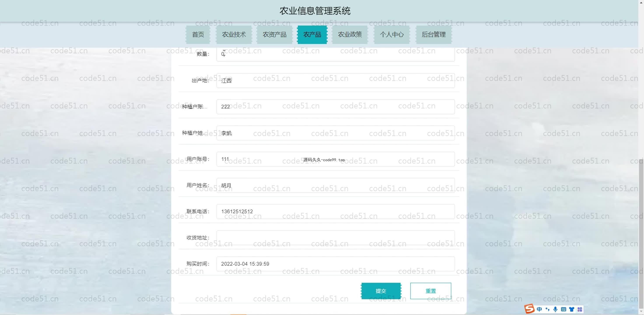Viewport: 644px width, 315px height.
Task: Click the Sogou input method logo
Action: click(530, 309)
